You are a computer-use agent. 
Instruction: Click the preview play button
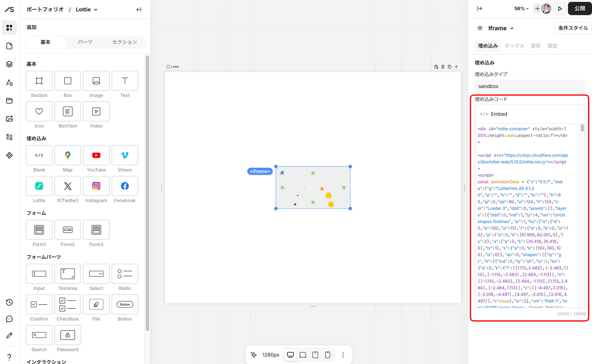(560, 9)
